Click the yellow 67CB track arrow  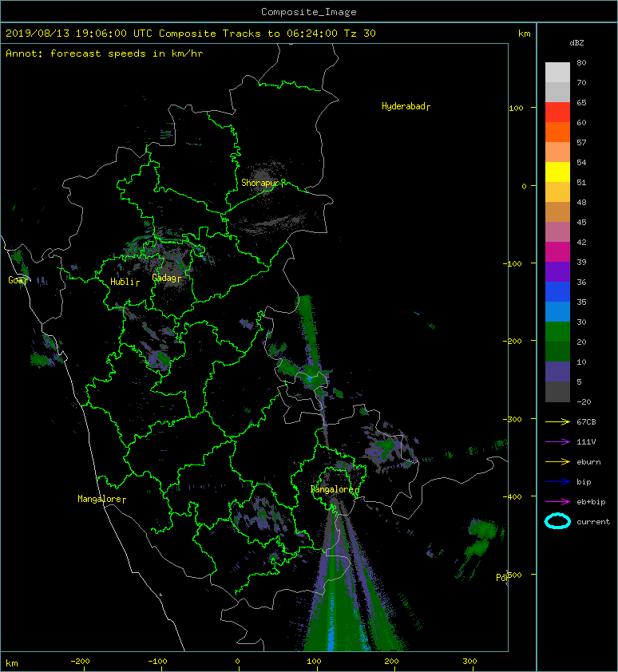(x=557, y=421)
